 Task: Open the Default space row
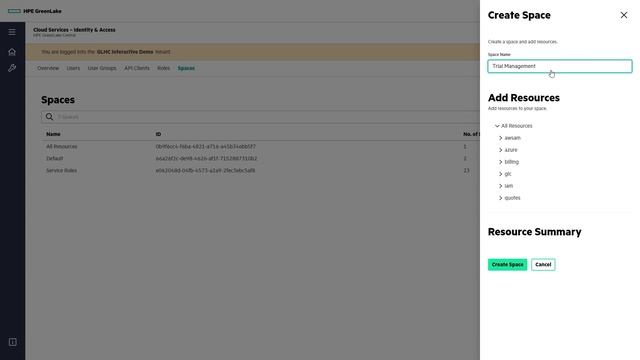260,158
